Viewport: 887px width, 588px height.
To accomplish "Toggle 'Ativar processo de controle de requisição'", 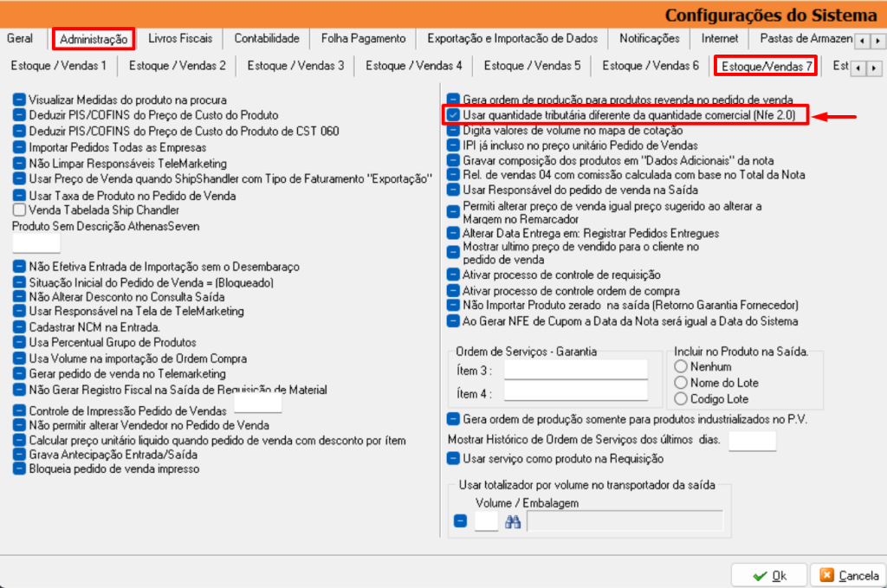I will click(452, 275).
